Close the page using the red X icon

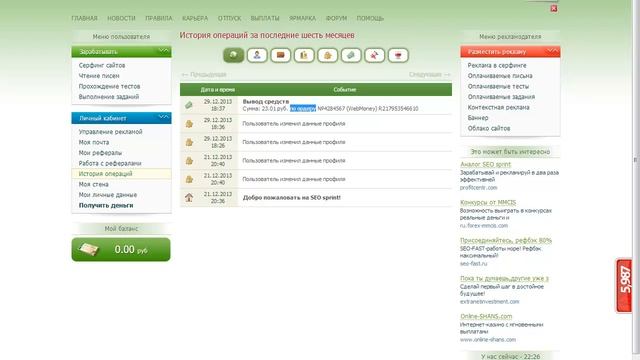(x=554, y=9)
